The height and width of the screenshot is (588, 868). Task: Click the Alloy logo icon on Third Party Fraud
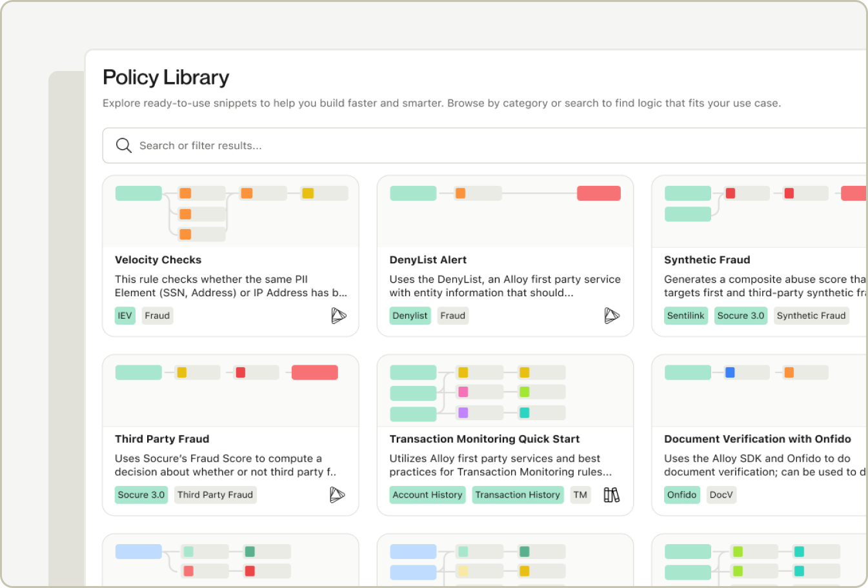pos(337,495)
